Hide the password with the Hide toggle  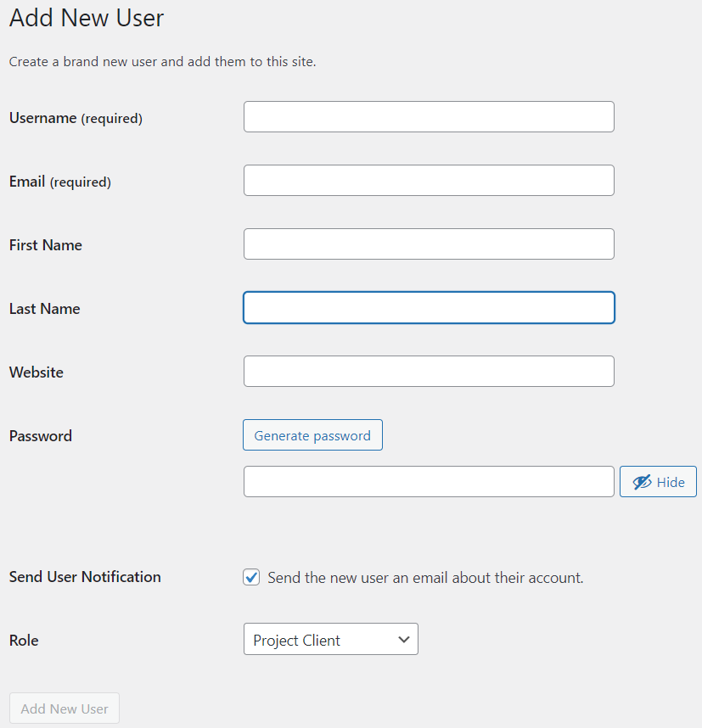click(x=658, y=481)
